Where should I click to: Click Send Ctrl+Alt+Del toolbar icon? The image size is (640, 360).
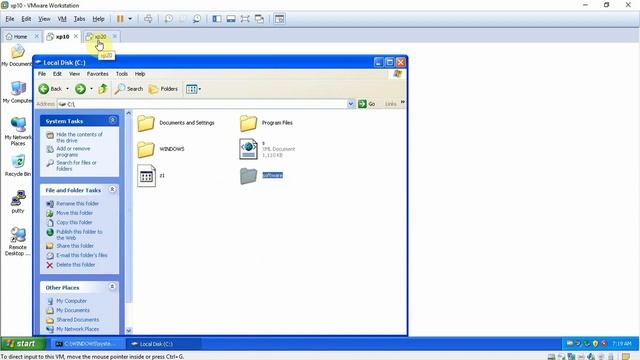coord(148,19)
